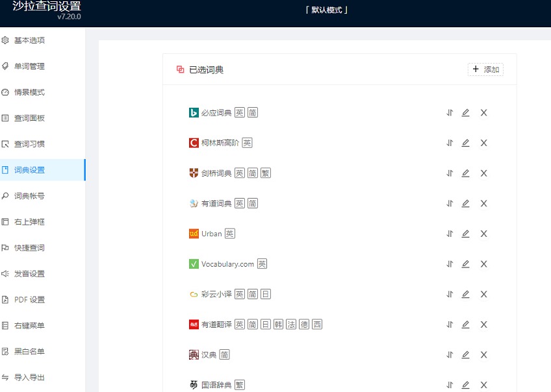This screenshot has width=551, height=392.
Task: Click the red logo of 有道翻译
Action: [194, 325]
